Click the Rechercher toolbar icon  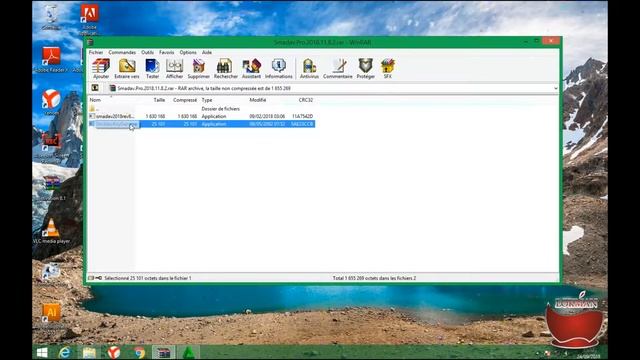coord(225,69)
